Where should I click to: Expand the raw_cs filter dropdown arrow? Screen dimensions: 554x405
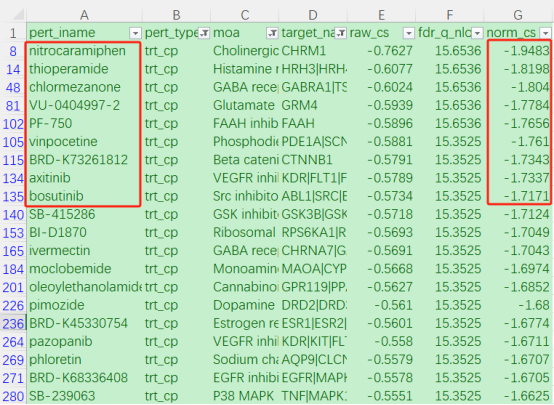point(409,33)
